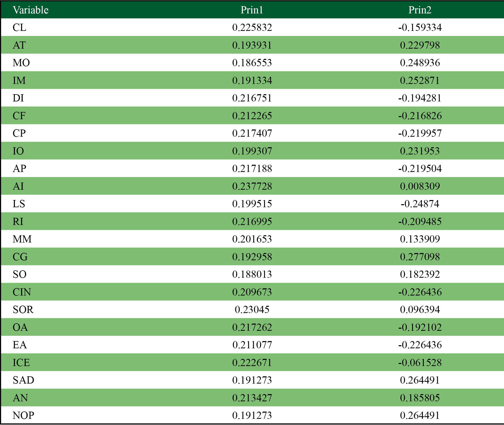Select the CL variable cell
This screenshot has width=504, height=425.
coord(20,28)
